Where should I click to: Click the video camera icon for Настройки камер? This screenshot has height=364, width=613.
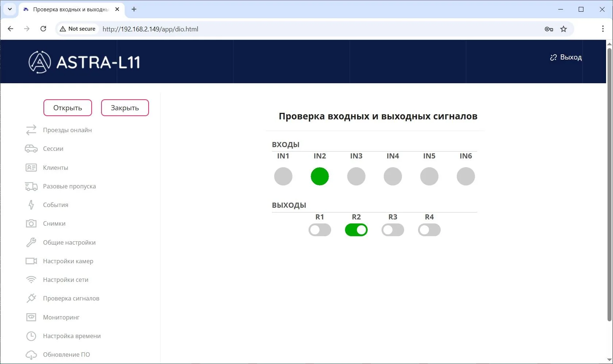(31, 261)
